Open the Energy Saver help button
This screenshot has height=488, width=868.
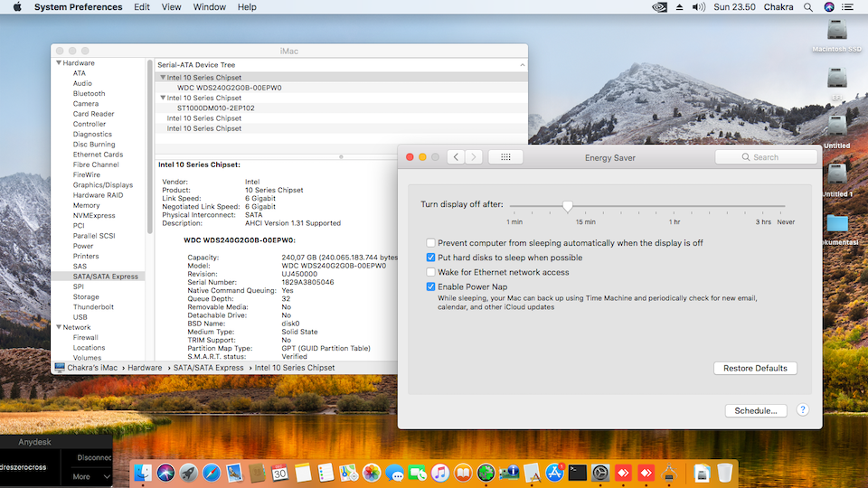point(802,410)
